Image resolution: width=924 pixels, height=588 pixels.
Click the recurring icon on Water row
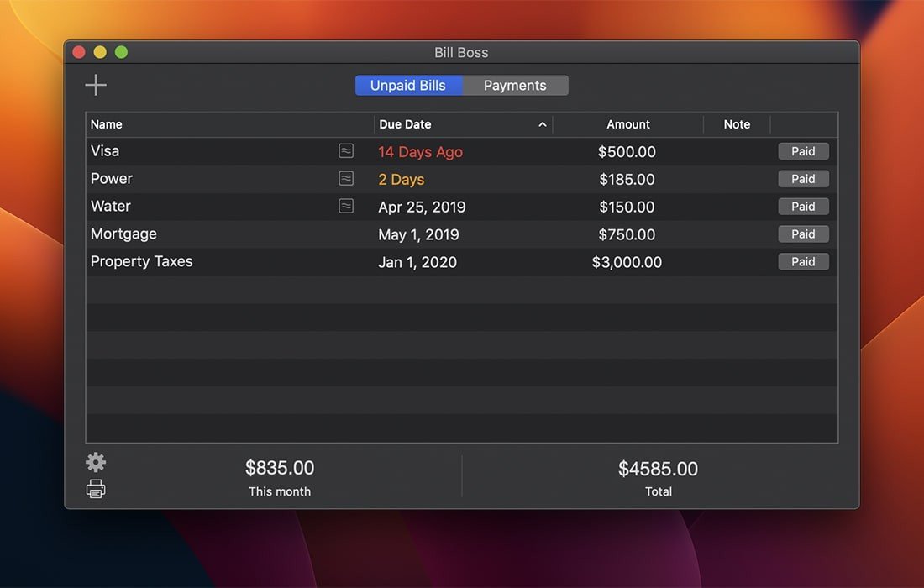[346, 206]
